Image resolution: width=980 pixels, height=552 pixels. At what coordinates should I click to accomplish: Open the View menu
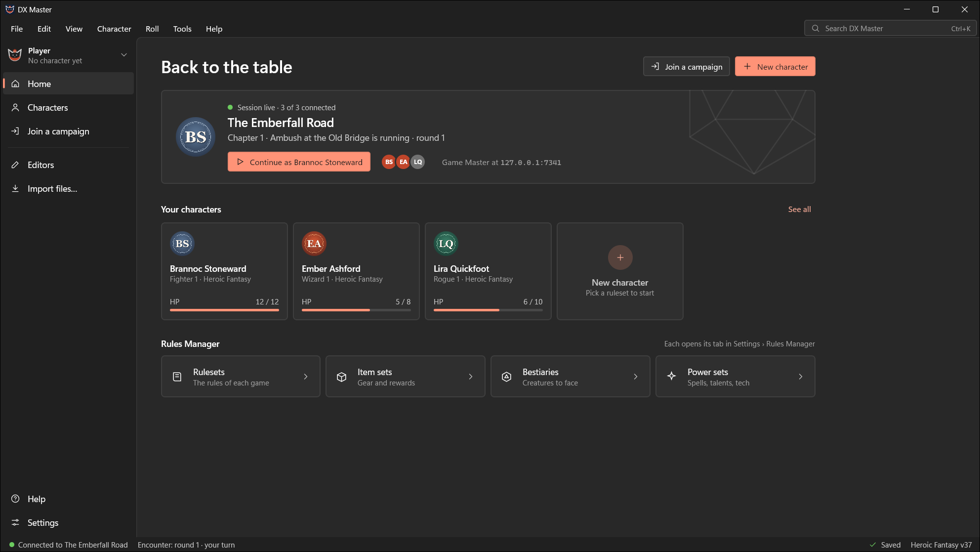(x=74, y=29)
